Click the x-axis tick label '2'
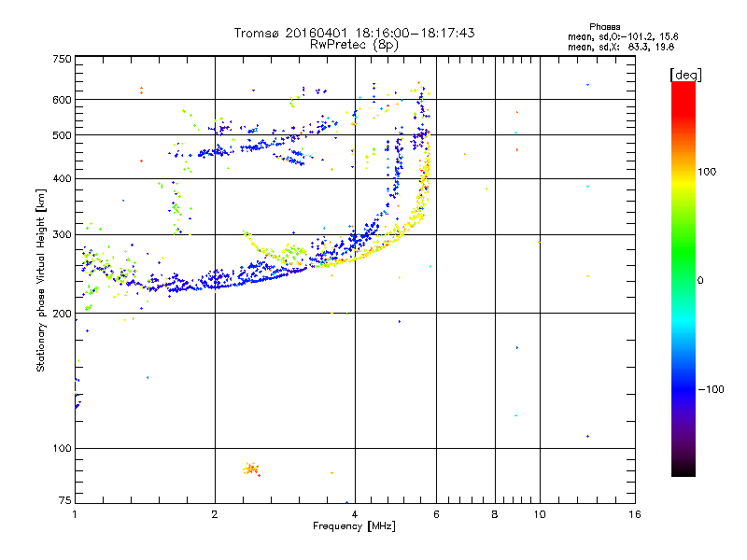The width and height of the screenshot is (747, 560). click(215, 514)
